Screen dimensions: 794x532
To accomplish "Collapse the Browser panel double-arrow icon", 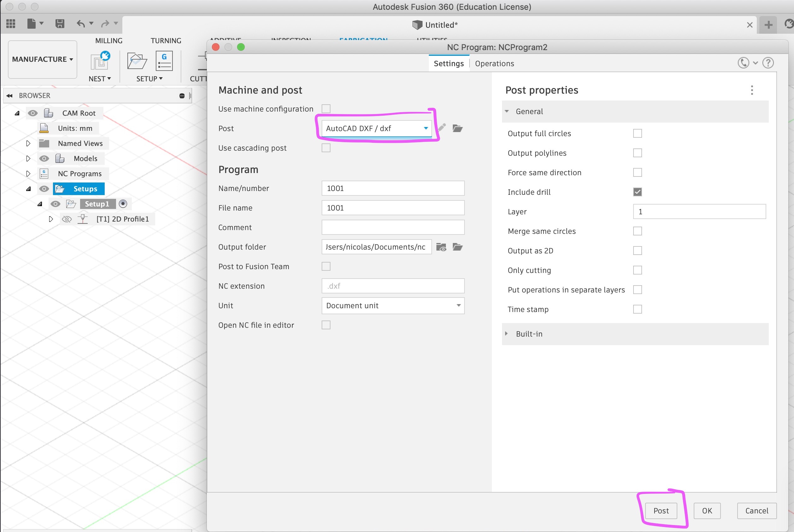I will pyautogui.click(x=9, y=96).
